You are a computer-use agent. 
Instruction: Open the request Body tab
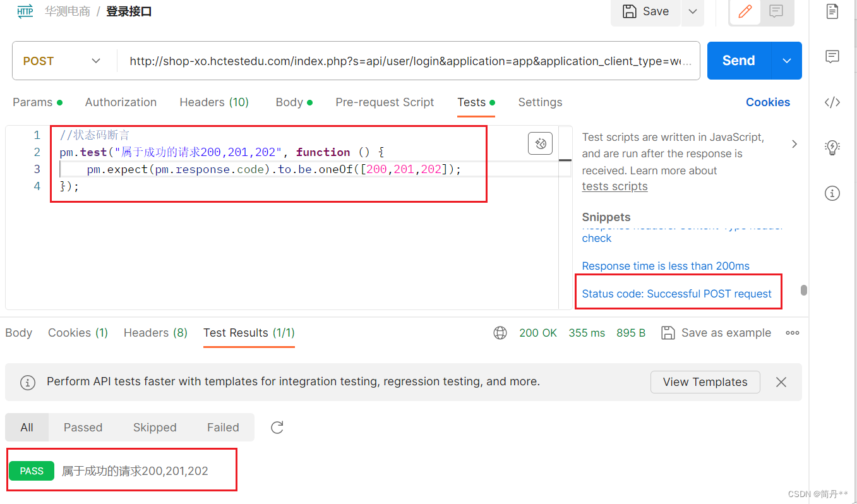pos(294,102)
